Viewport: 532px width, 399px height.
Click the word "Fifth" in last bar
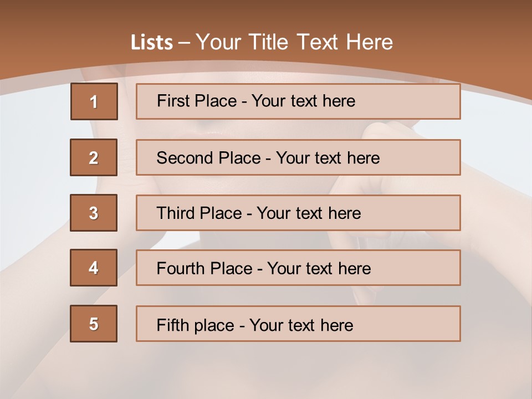pyautogui.click(x=172, y=325)
